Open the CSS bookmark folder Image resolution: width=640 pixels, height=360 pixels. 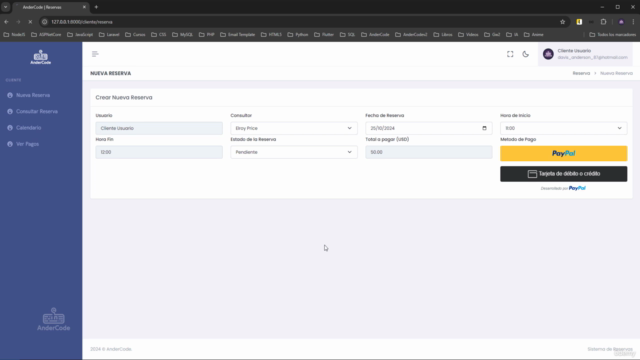tap(159, 35)
